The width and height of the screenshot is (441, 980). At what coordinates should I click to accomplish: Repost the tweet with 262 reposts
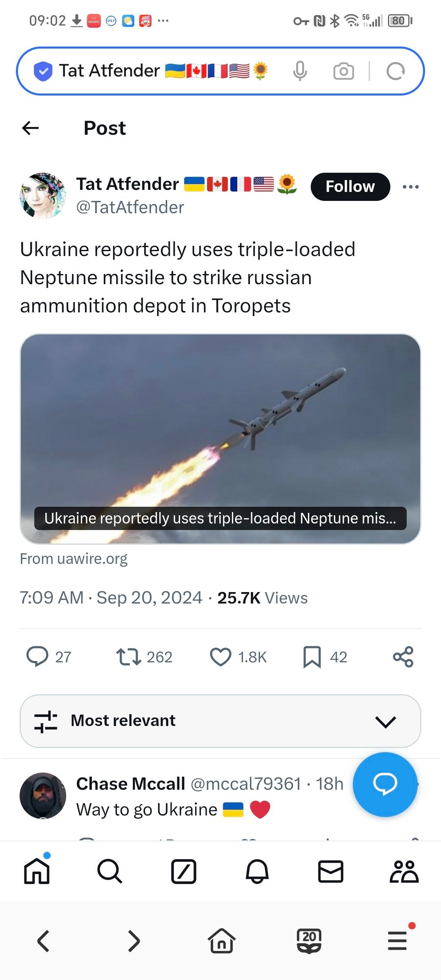129,657
